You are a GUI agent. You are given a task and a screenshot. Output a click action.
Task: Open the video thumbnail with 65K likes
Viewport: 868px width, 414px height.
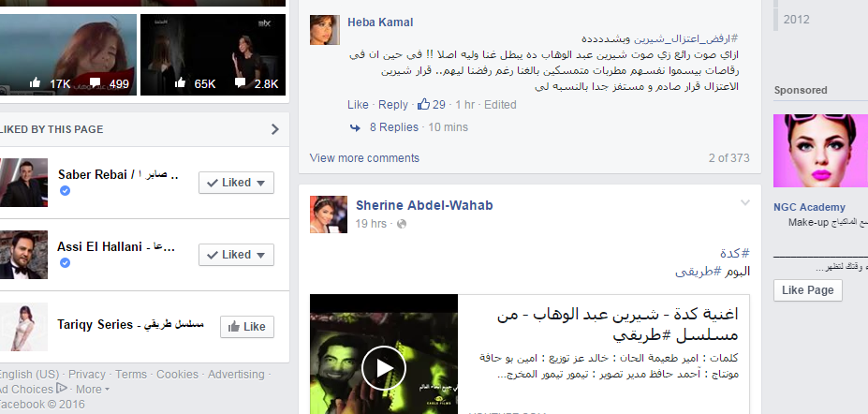click(213, 54)
